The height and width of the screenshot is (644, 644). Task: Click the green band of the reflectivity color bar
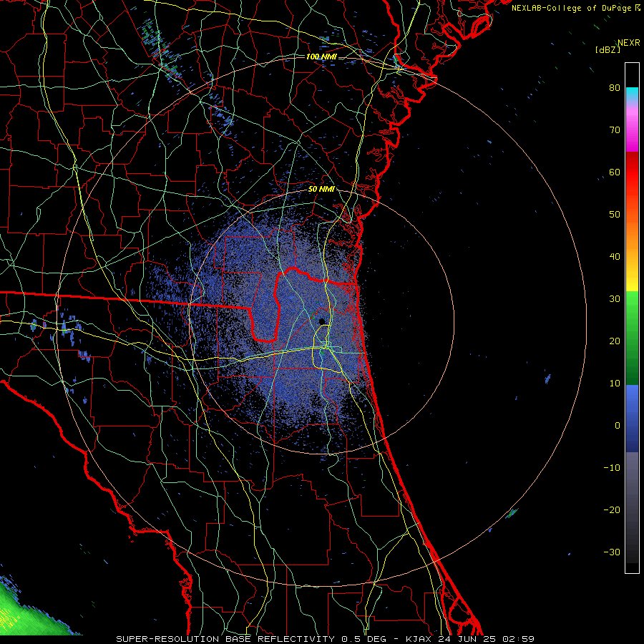(632, 338)
